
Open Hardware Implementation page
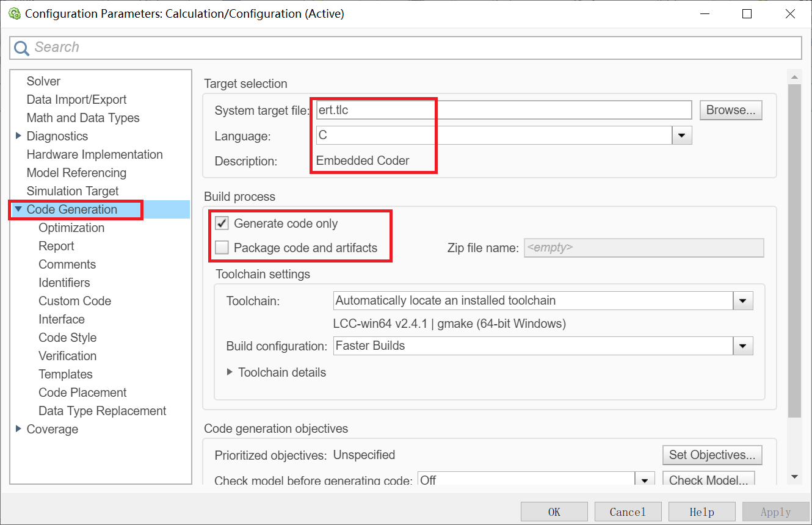point(95,154)
